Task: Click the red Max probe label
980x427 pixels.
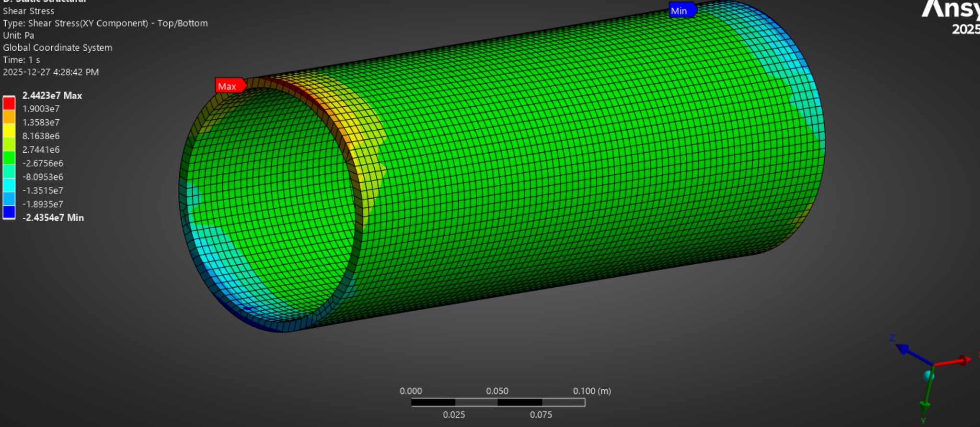Action: (x=229, y=86)
